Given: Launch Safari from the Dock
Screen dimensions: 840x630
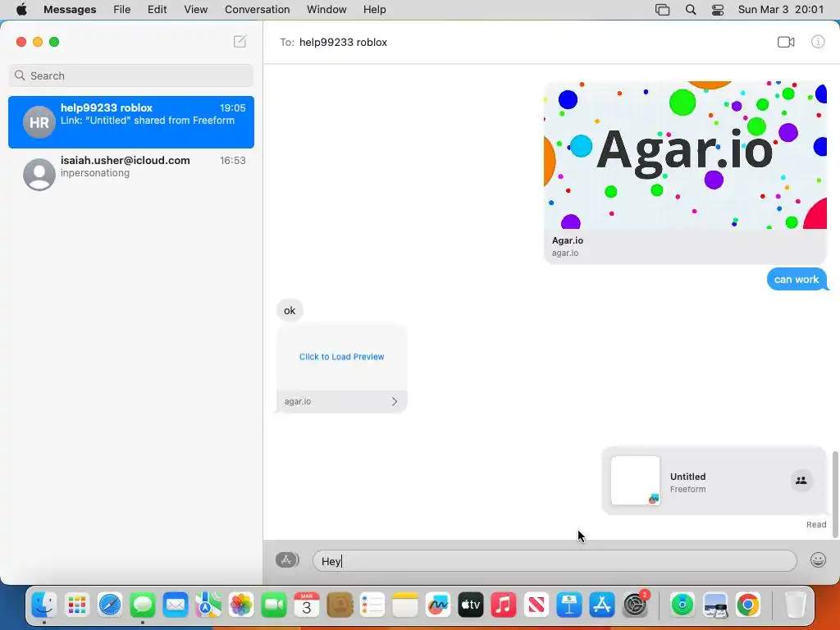Looking at the screenshot, I should click(x=110, y=605).
